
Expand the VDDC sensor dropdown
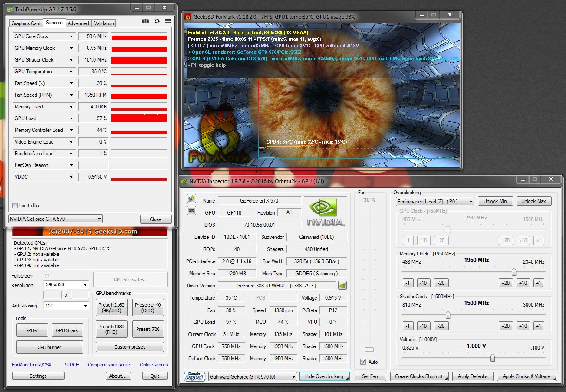coord(71,177)
